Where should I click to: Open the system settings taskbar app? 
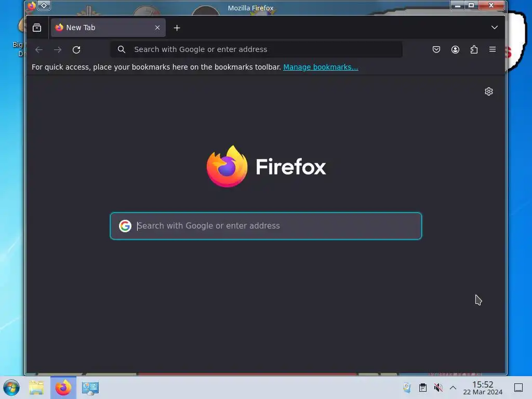pyautogui.click(x=90, y=388)
